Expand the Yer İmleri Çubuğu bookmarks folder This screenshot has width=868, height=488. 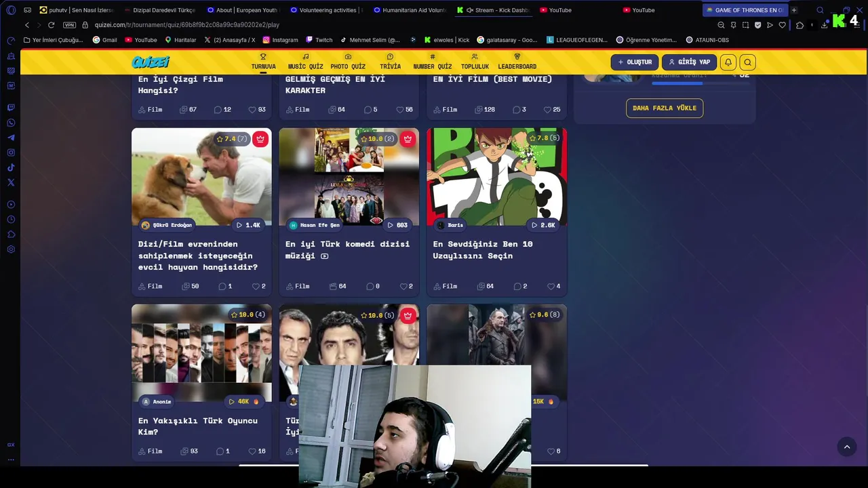pyautogui.click(x=53, y=40)
